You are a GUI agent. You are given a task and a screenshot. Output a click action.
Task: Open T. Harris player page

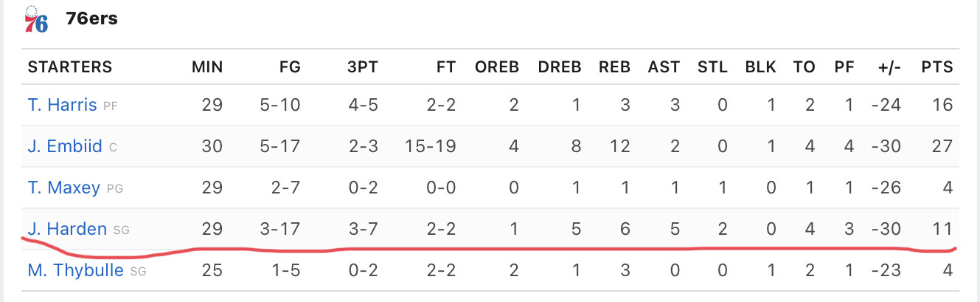pos(62,105)
